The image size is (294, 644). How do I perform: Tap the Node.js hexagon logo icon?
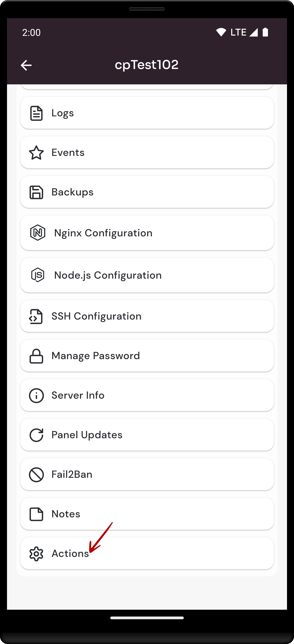coord(38,275)
